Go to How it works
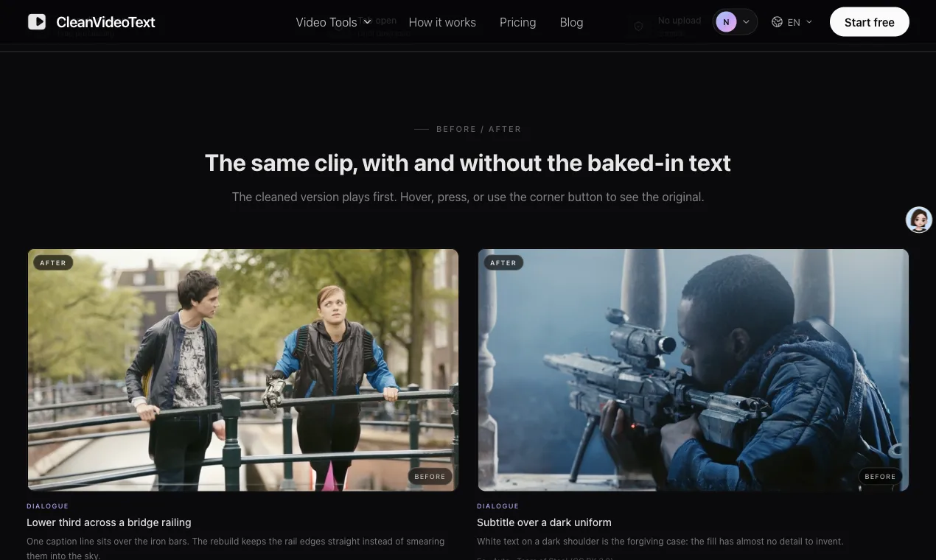Viewport: 936px width, 560px height. [442, 22]
